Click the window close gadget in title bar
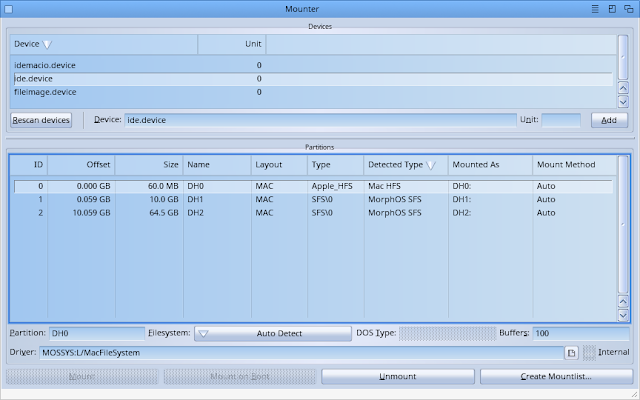 (x=9, y=9)
